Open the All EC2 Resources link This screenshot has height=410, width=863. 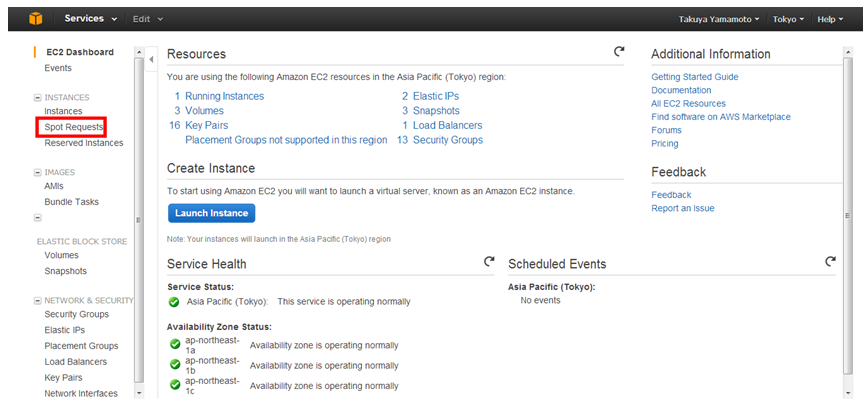(x=689, y=103)
